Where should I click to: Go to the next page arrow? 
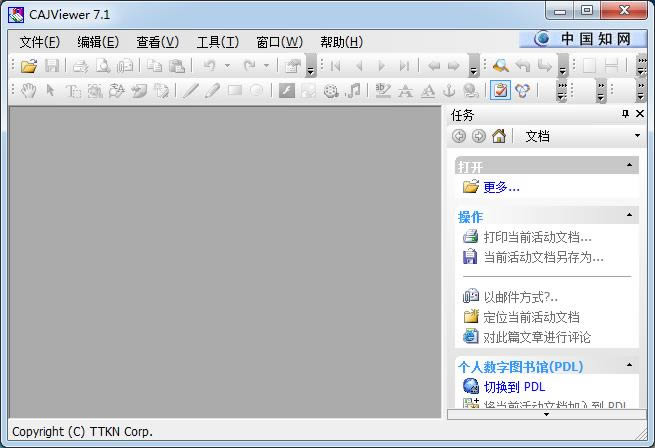pos(381,66)
